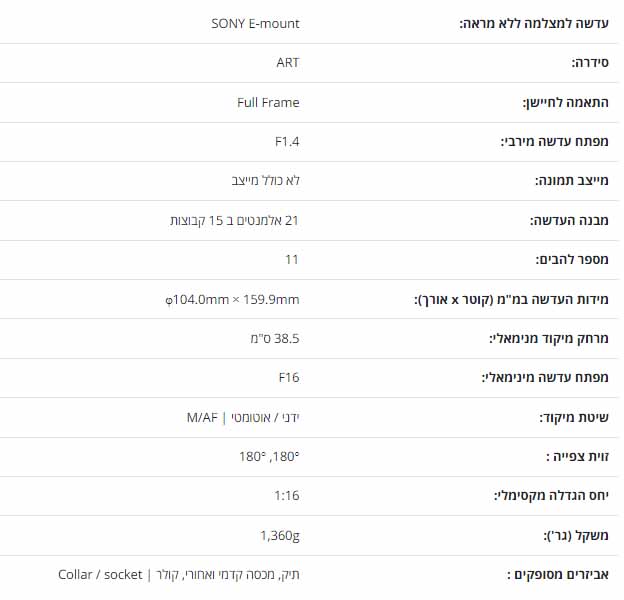This screenshot has height=600, width=624.
Task: Select the 1,360g weight value
Action: [280, 536]
